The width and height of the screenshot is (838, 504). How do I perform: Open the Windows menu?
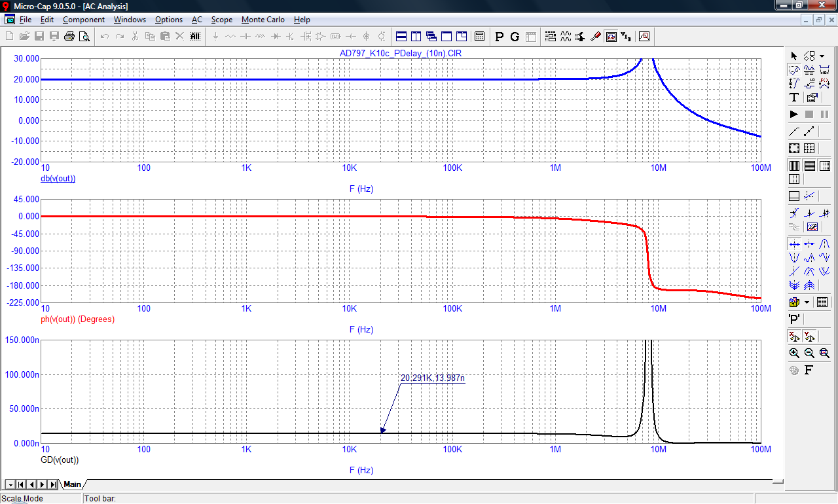click(130, 20)
